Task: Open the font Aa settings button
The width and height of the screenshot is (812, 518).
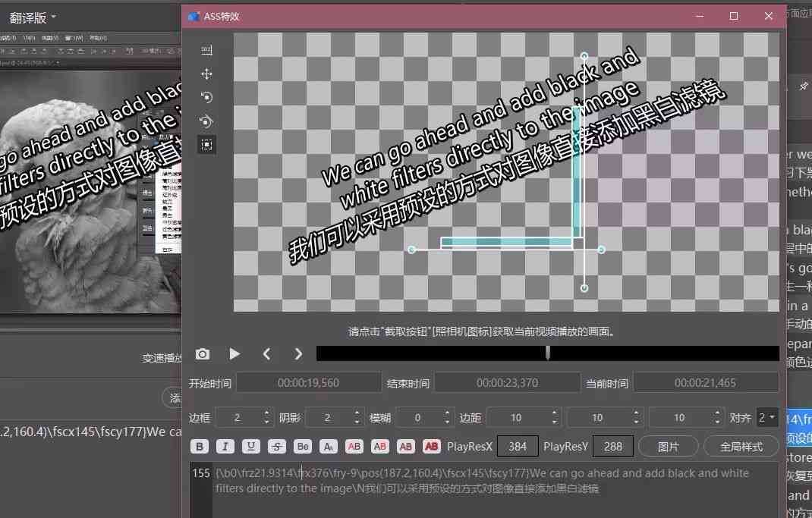Action: [x=329, y=447]
